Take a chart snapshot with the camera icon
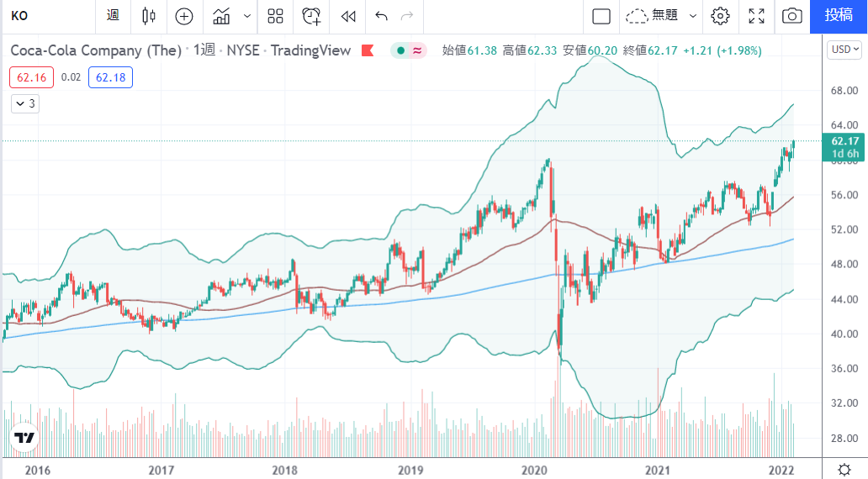Image resolution: width=868 pixels, height=479 pixels. pyautogui.click(x=792, y=16)
